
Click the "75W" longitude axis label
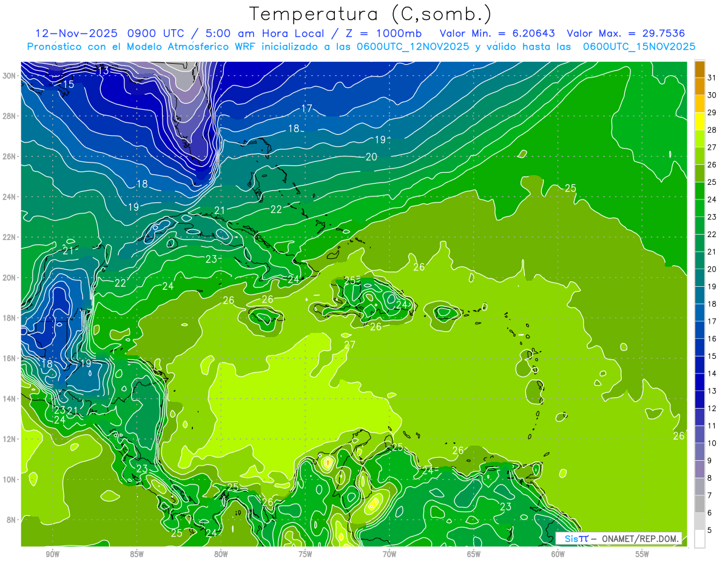[305, 554]
